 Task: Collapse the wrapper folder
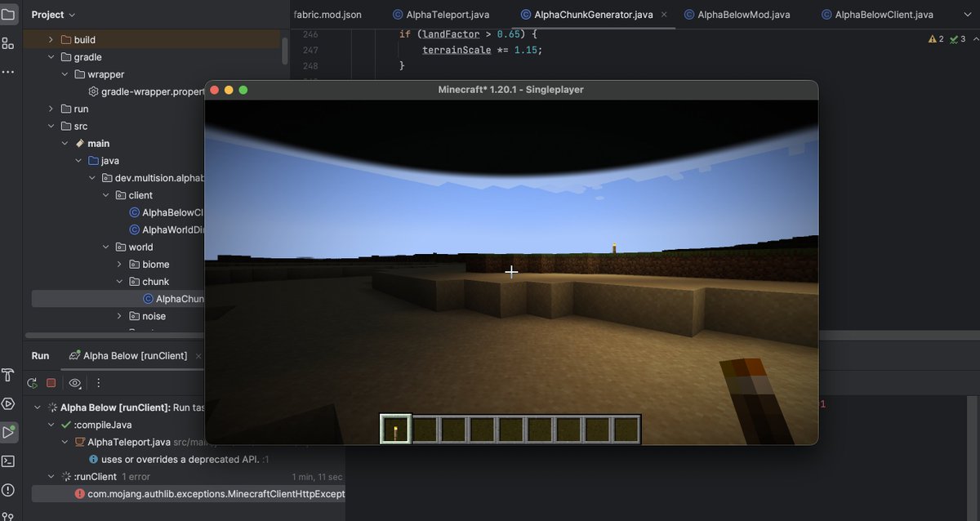coord(65,74)
